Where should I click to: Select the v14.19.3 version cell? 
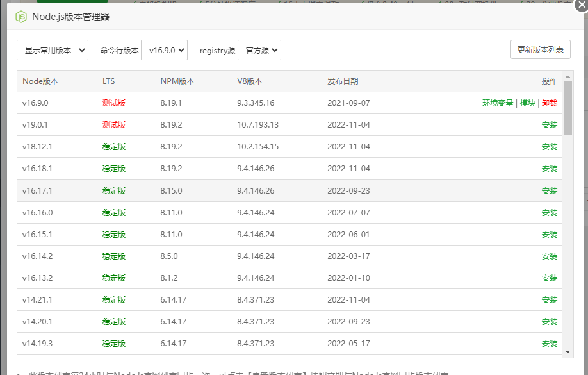(38, 343)
